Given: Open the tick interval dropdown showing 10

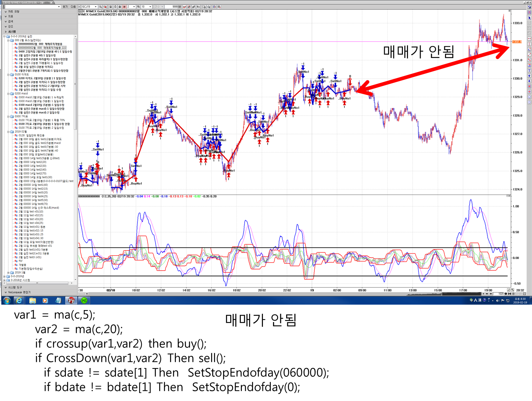Looking at the screenshot, I should click(x=150, y=7).
